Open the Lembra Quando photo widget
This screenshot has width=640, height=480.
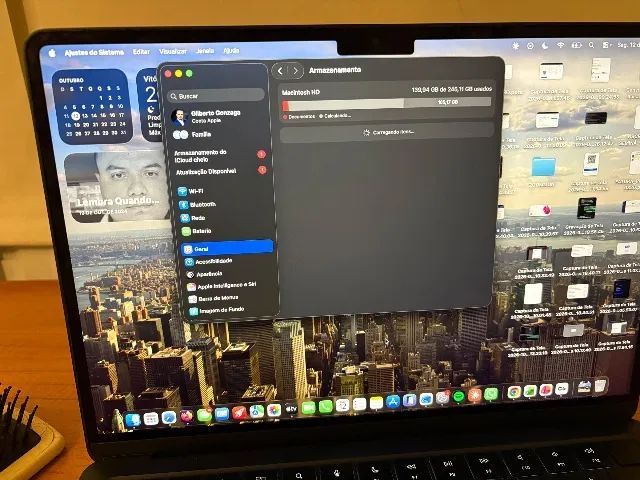point(117,187)
